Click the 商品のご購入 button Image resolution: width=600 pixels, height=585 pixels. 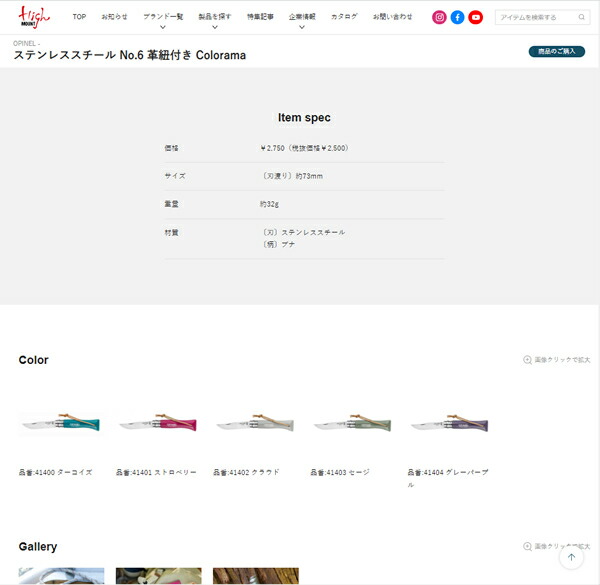point(556,51)
